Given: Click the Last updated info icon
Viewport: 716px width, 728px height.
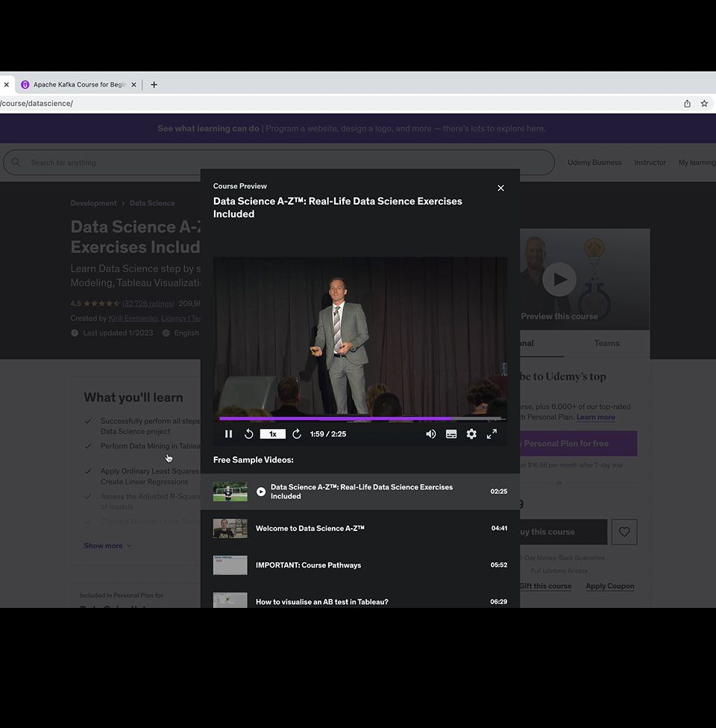Looking at the screenshot, I should tap(75, 333).
